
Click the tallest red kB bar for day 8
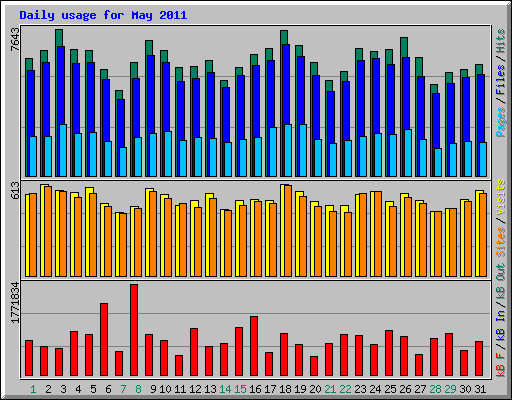click(134, 330)
